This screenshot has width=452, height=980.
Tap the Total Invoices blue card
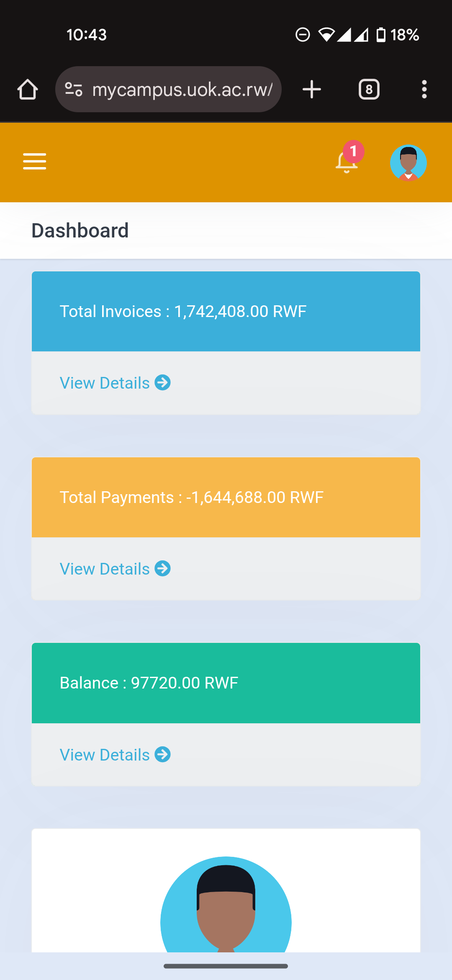[x=226, y=311]
